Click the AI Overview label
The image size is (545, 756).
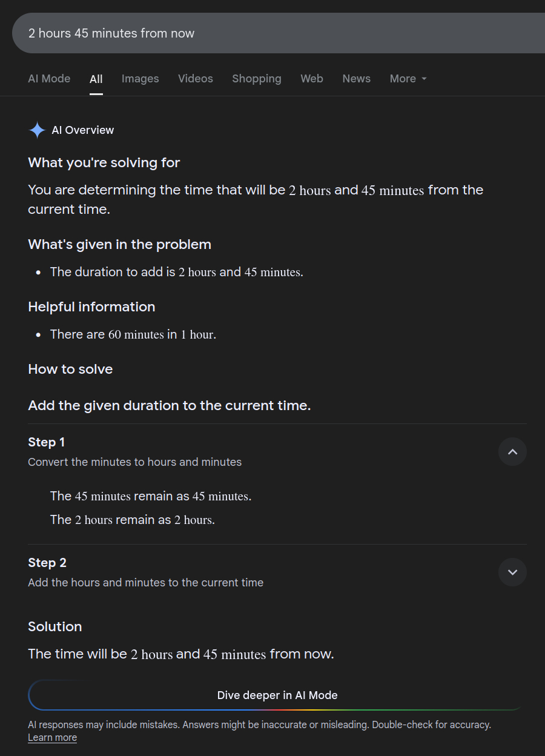tap(82, 130)
